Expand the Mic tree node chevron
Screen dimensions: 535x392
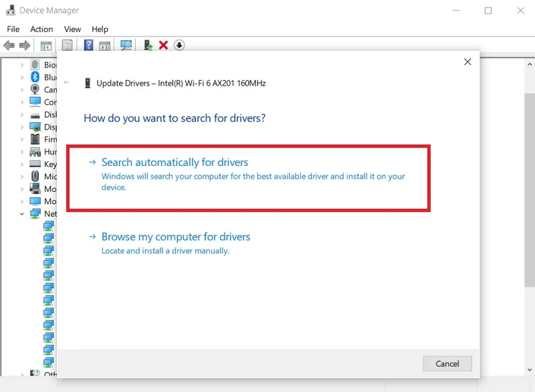click(22, 177)
